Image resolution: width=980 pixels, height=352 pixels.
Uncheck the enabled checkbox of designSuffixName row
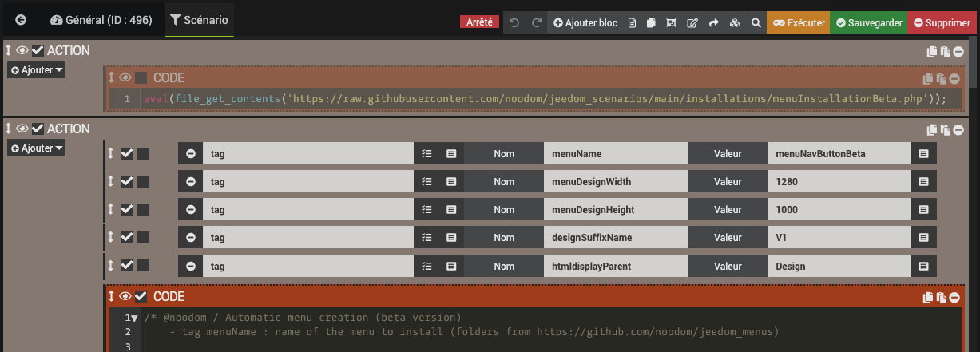tap(126, 238)
